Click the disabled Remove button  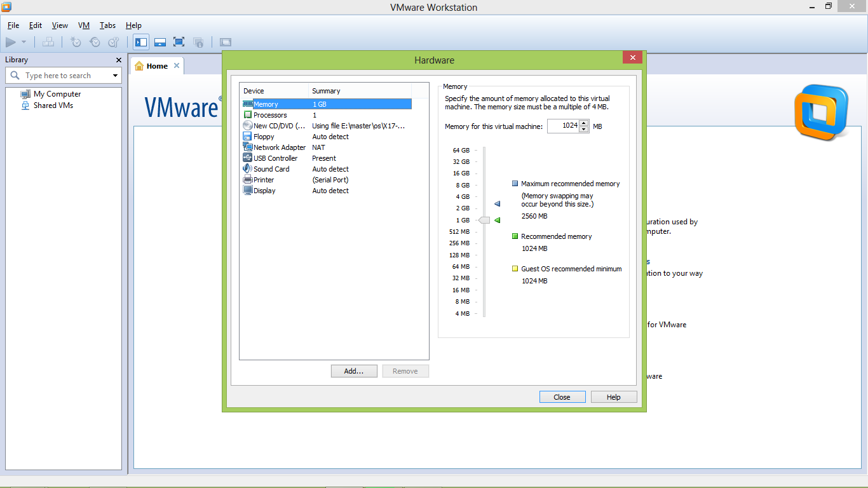pos(405,371)
